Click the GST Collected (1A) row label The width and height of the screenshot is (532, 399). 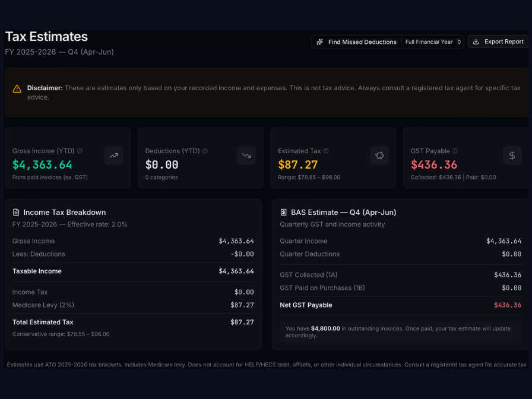coord(308,275)
